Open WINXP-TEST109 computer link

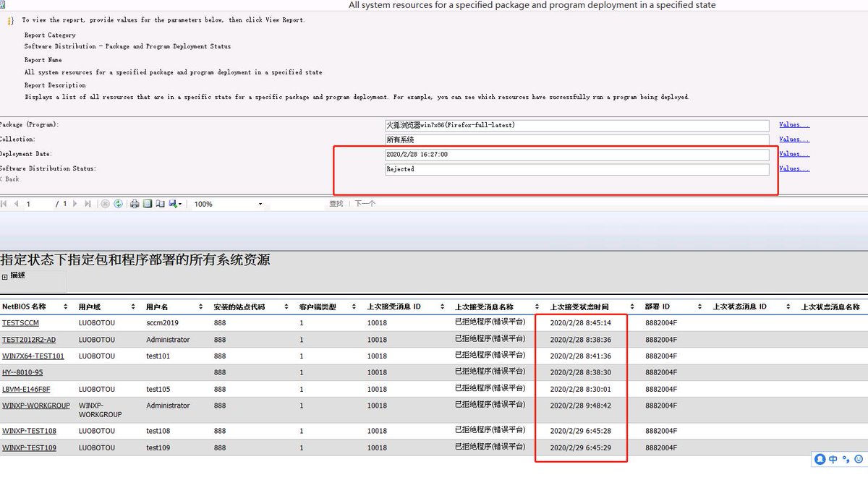tap(29, 448)
